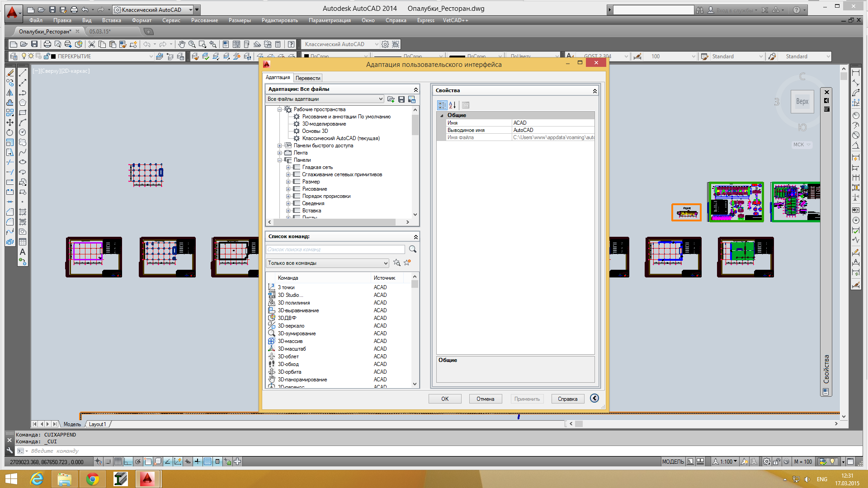This screenshot has width=868, height=488.
Task: Toggle Grid display in the status bar
Action: point(118,461)
